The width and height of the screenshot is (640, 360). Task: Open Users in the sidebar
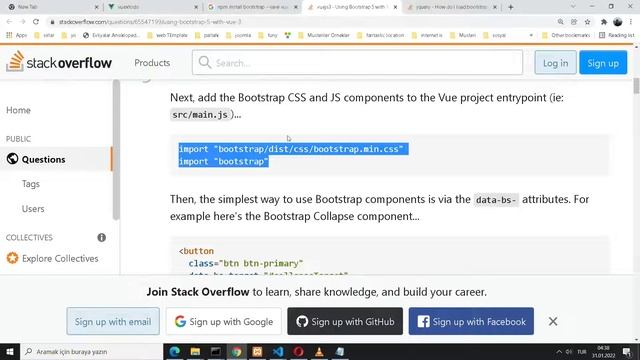[33, 209]
